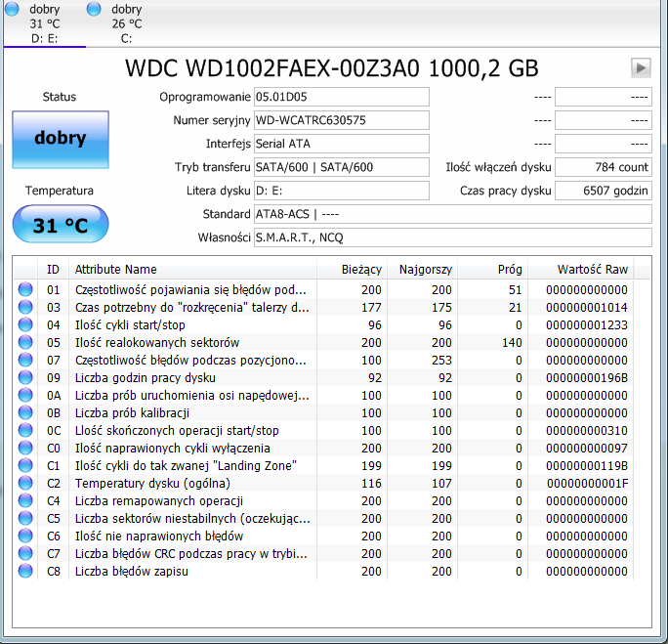This screenshot has width=668, height=644.
Task: Click the next-disk arrow beside the drive title
Action: (641, 67)
